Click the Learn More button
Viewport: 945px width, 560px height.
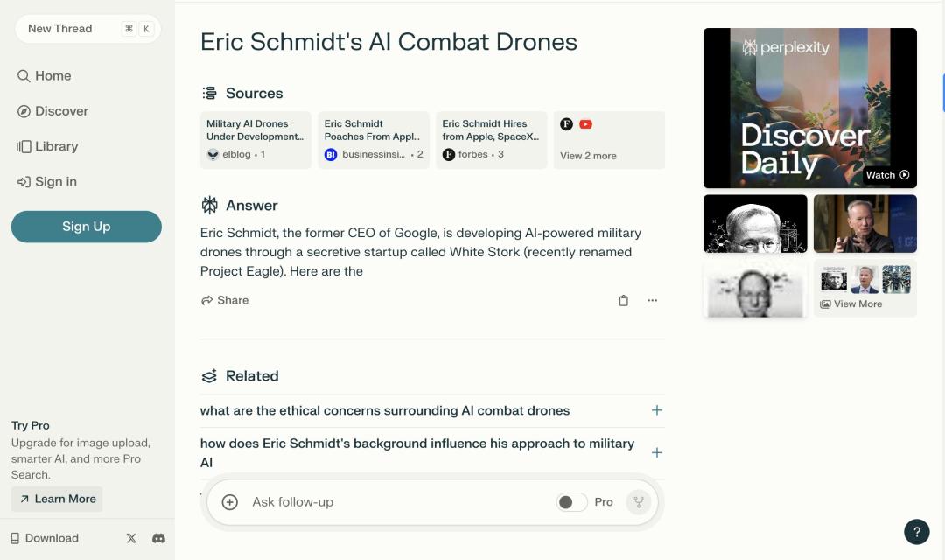57,499
